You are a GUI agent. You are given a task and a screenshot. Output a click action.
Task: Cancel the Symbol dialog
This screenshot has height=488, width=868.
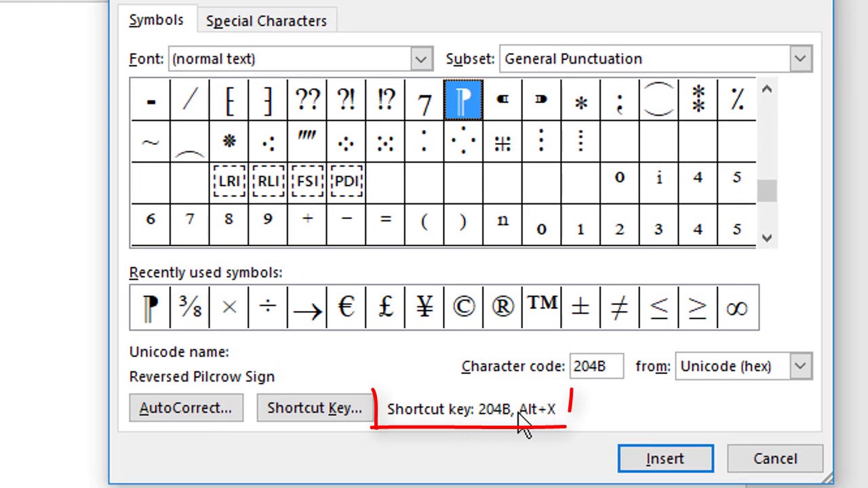[x=775, y=459]
